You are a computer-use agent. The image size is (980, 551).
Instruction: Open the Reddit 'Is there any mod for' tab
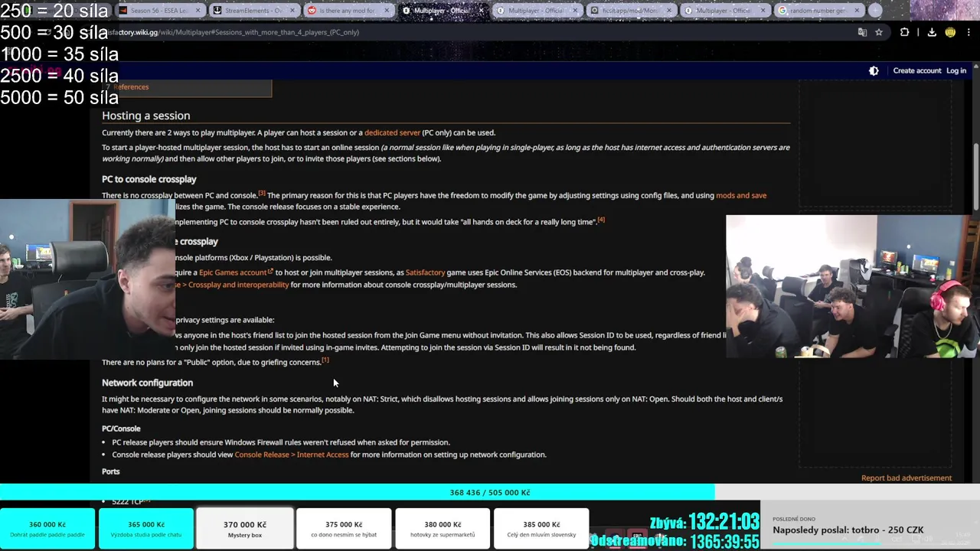click(347, 11)
